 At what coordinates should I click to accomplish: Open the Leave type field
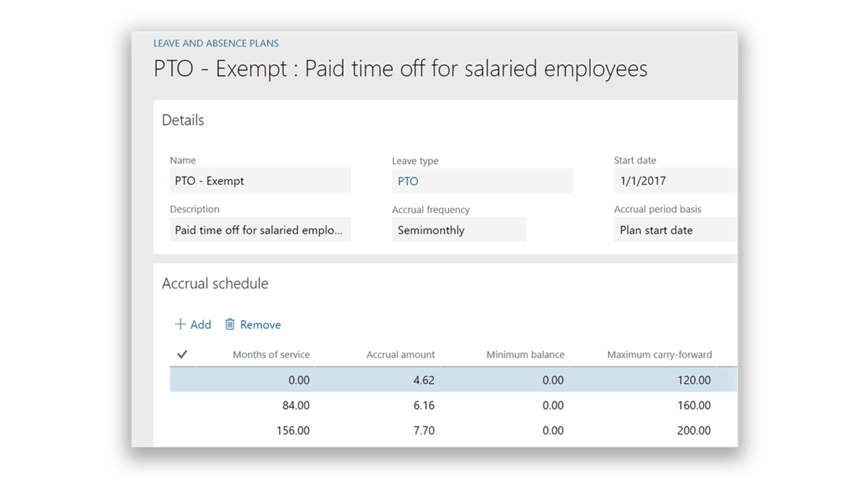tap(482, 180)
